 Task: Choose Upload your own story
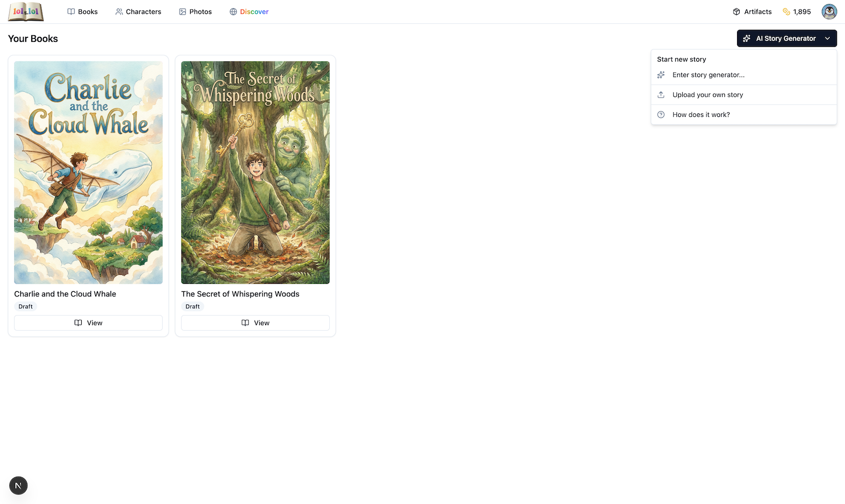coord(707,95)
